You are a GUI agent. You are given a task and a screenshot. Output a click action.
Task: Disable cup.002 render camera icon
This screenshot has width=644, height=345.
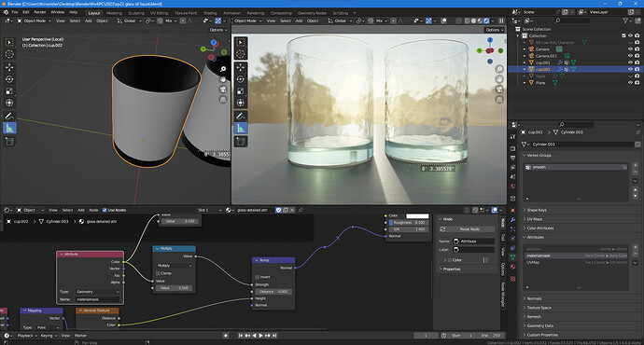pyautogui.click(x=637, y=69)
